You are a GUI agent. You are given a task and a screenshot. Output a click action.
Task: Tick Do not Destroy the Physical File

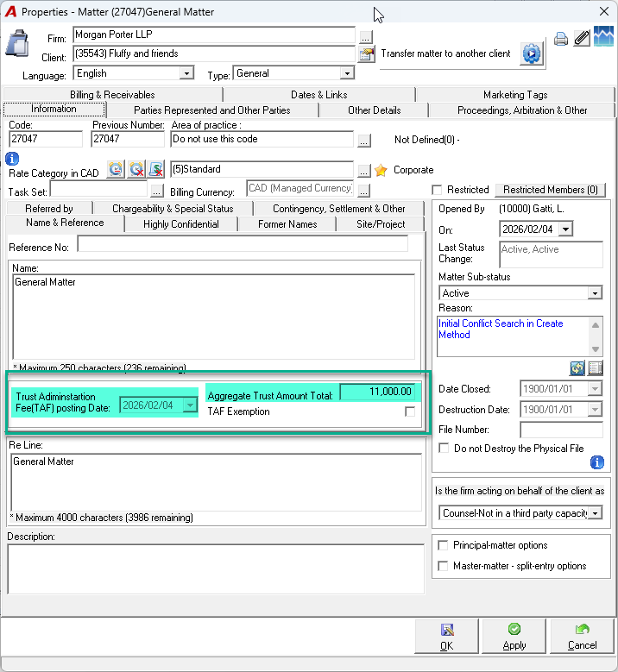pos(444,449)
